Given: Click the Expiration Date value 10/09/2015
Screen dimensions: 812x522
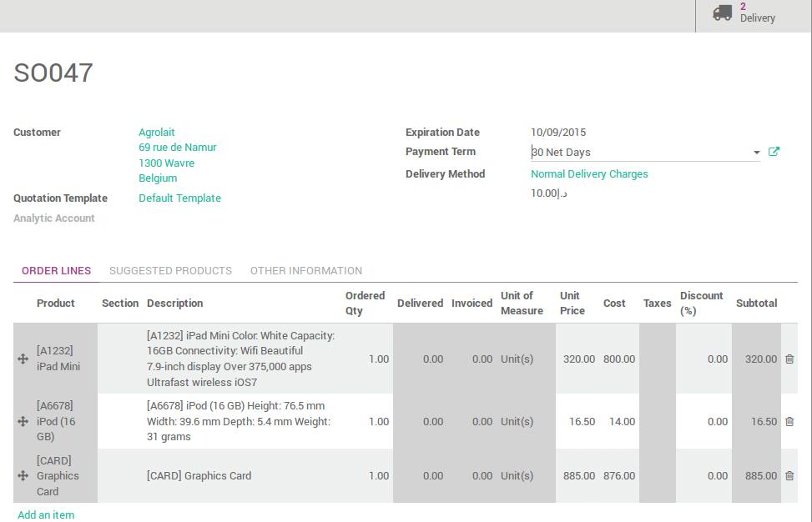Looking at the screenshot, I should coord(558,132).
